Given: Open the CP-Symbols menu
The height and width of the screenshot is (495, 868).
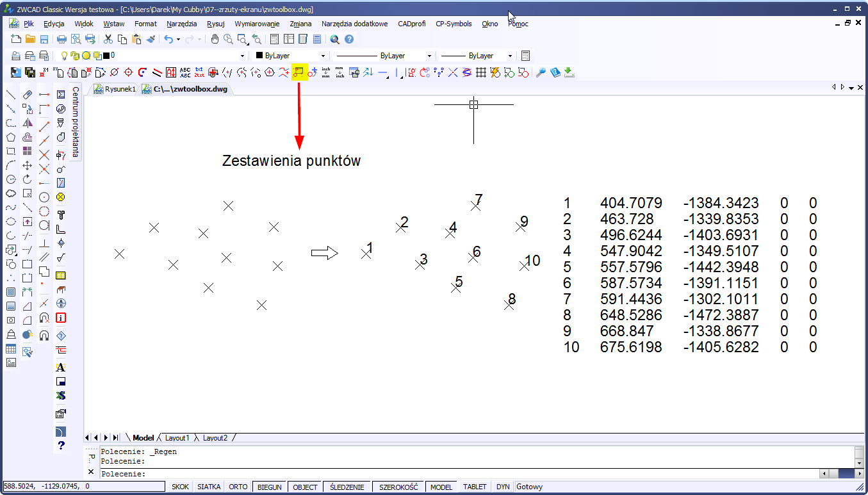Looking at the screenshot, I should (454, 24).
